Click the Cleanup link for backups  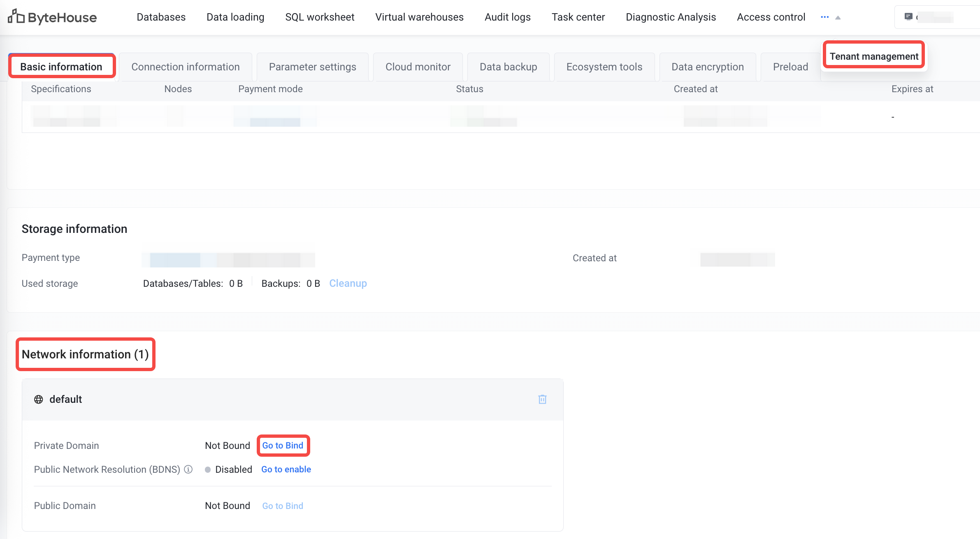pos(348,283)
